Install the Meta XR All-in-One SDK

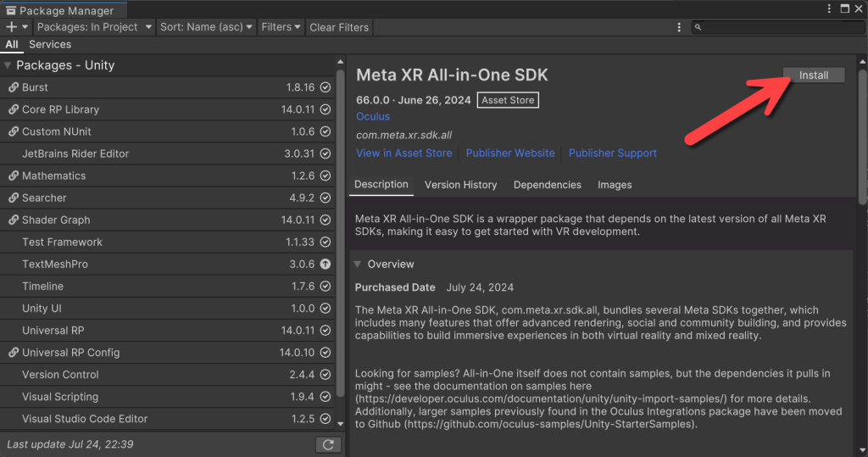pyautogui.click(x=813, y=75)
